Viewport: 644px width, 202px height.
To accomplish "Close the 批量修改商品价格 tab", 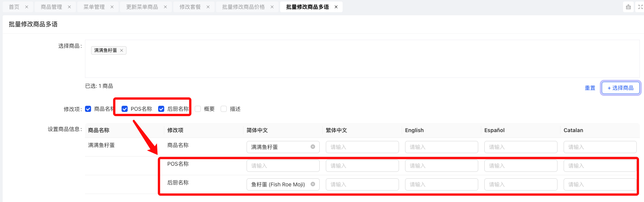I will click(x=272, y=7).
